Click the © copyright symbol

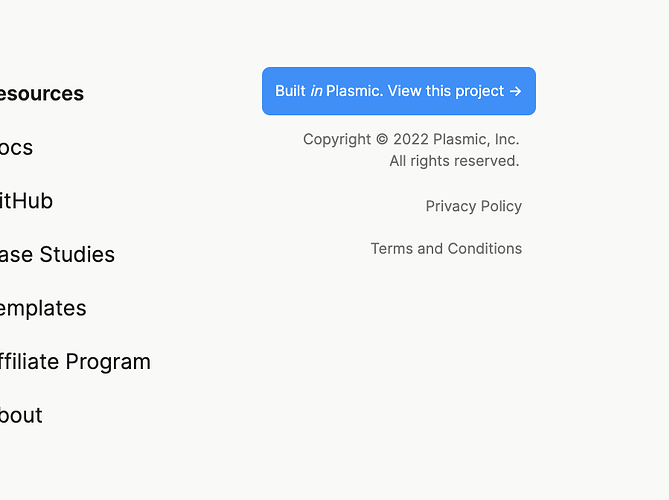tap(381, 139)
